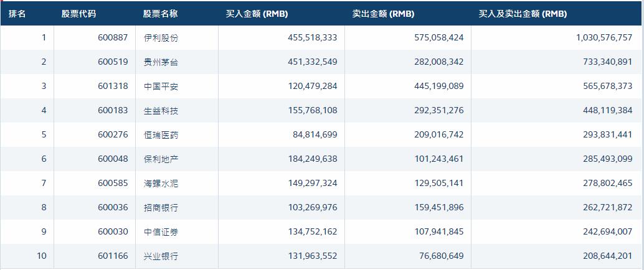Select stock code 601318

[113, 86]
